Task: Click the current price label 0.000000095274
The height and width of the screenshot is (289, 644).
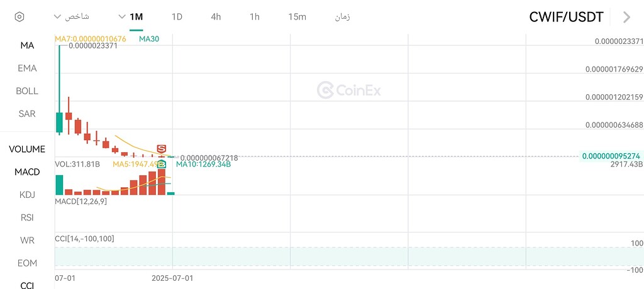Action: pos(611,156)
